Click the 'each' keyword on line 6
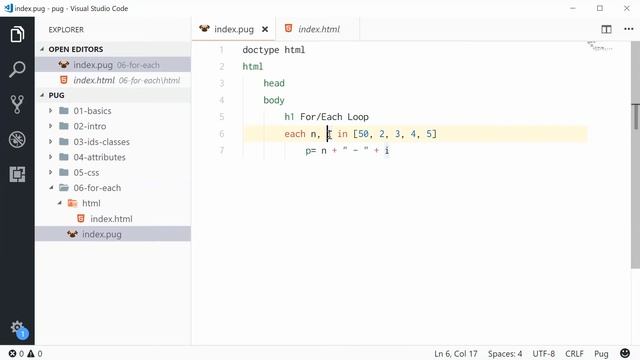 [295, 134]
